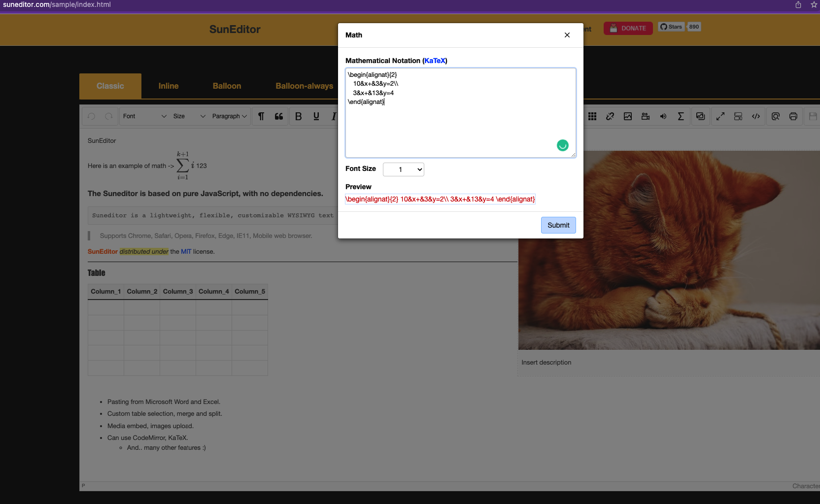Screen dimensions: 820x504
Task: Open the video insert tool
Action: (646, 116)
